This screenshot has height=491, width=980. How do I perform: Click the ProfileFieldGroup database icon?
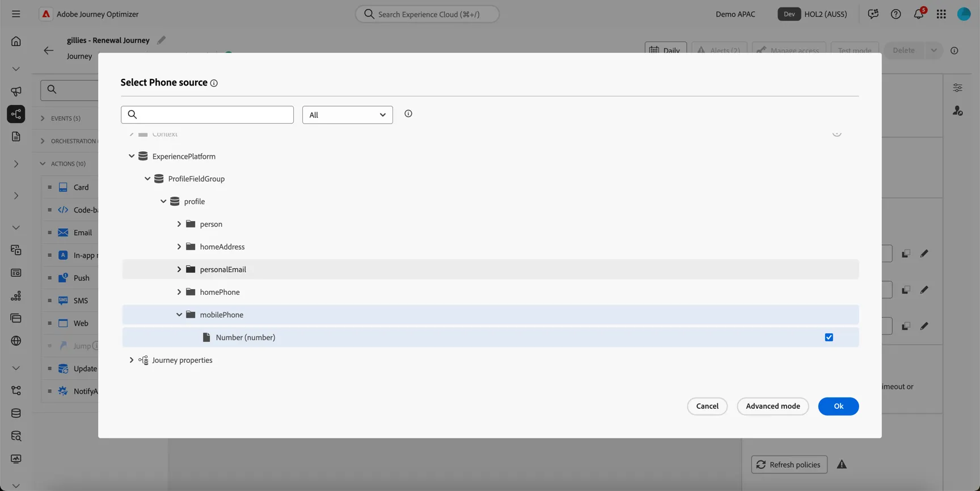(x=159, y=179)
